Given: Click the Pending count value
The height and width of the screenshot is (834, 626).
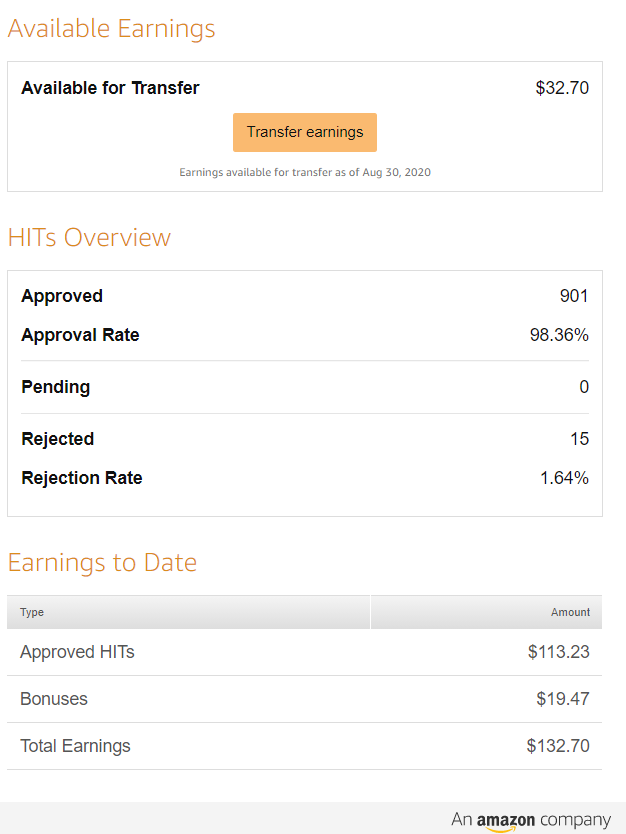Looking at the screenshot, I should pyautogui.click(x=584, y=387).
